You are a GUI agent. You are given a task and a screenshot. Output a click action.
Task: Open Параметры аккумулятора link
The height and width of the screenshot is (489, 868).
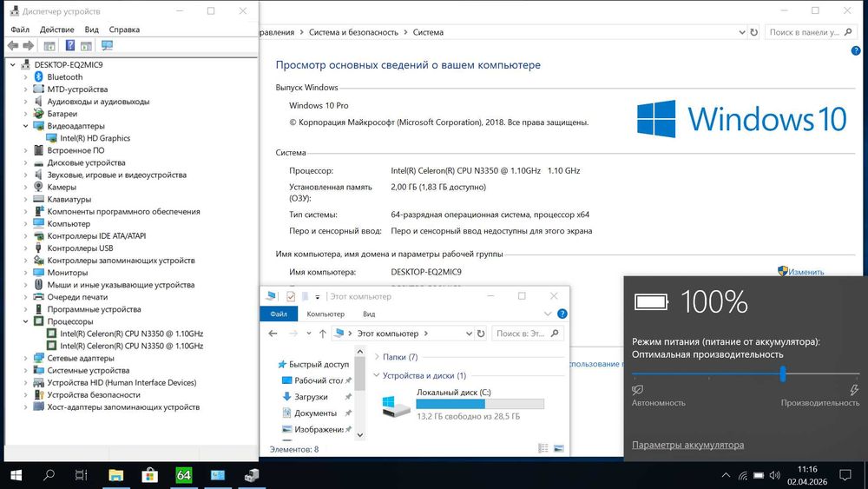tap(687, 445)
